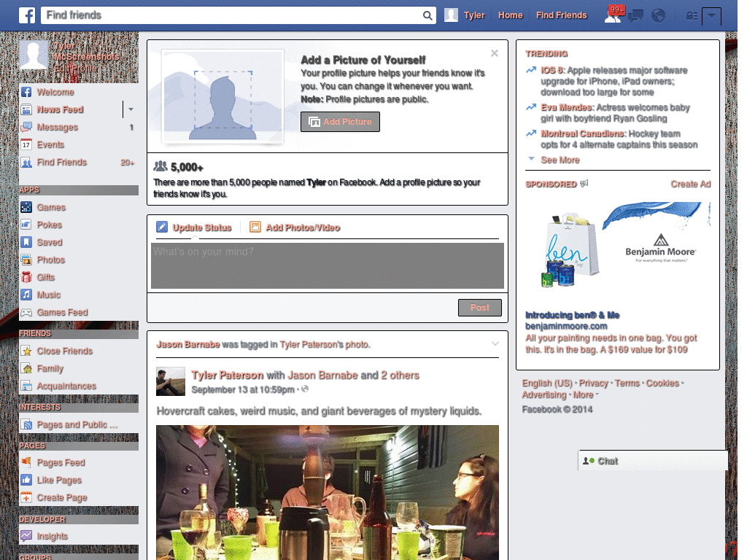The width and height of the screenshot is (747, 560).
Task: Open the privacy shortcuts lock icon
Action: coord(691,15)
